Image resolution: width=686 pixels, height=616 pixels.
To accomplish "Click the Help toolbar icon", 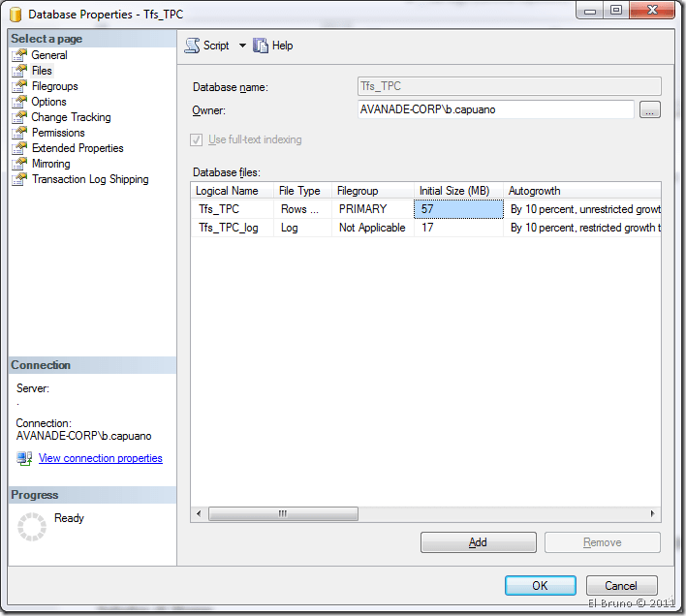I will [x=261, y=46].
